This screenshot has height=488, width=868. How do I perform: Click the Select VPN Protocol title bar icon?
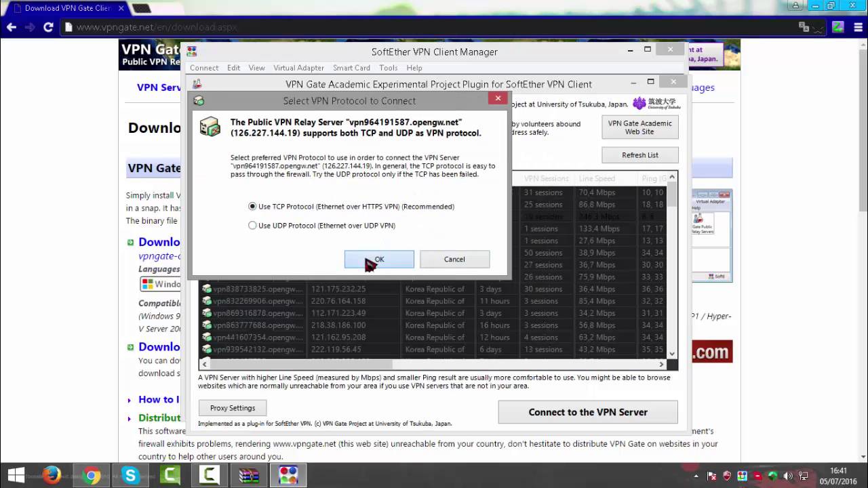(199, 100)
